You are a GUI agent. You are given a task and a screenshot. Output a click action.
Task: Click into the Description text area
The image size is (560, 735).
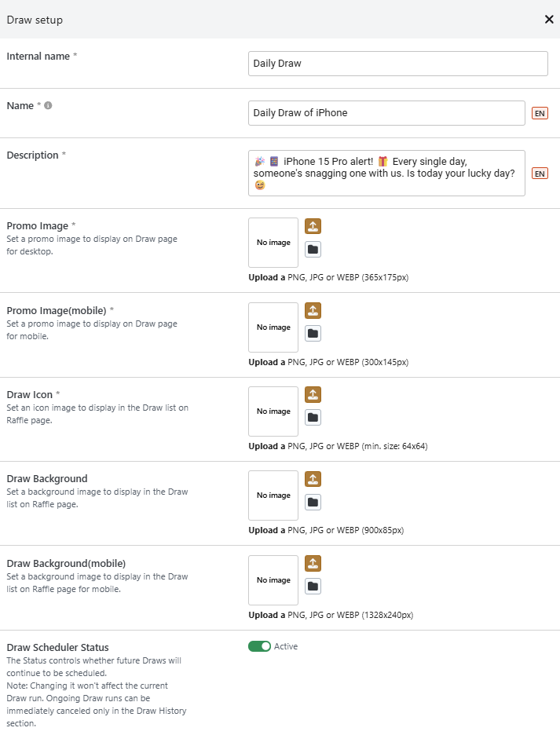pos(386,173)
